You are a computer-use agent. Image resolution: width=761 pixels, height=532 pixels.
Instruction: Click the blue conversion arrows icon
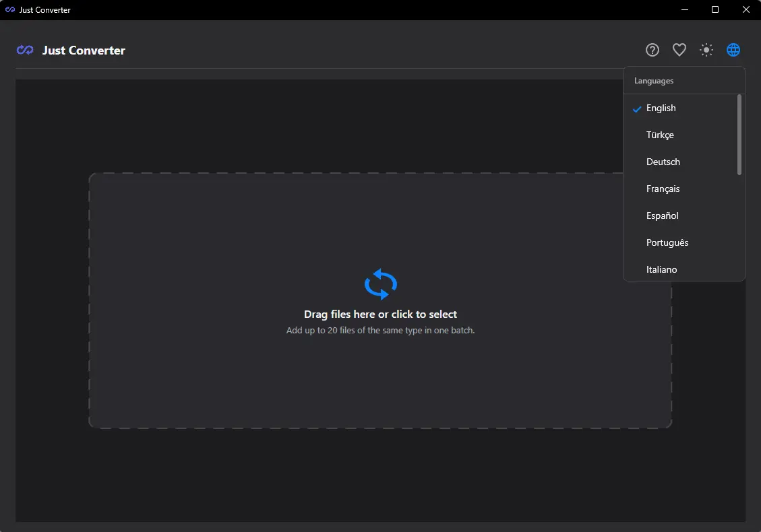(380, 284)
